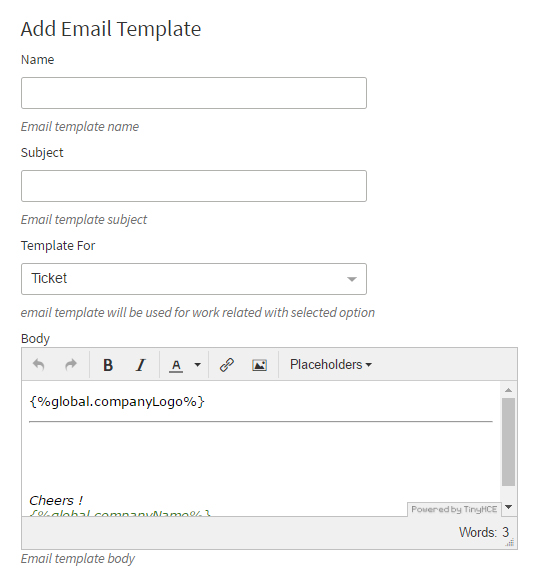Screen dimensions: 539x586
Task: Click the companyLogo placeholder text in body
Action: coord(117,402)
